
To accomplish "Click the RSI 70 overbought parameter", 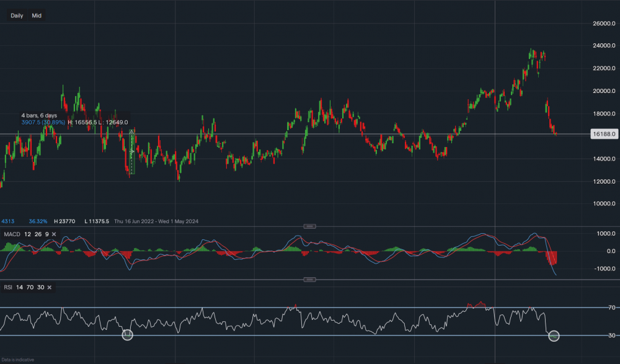I will (x=29, y=287).
